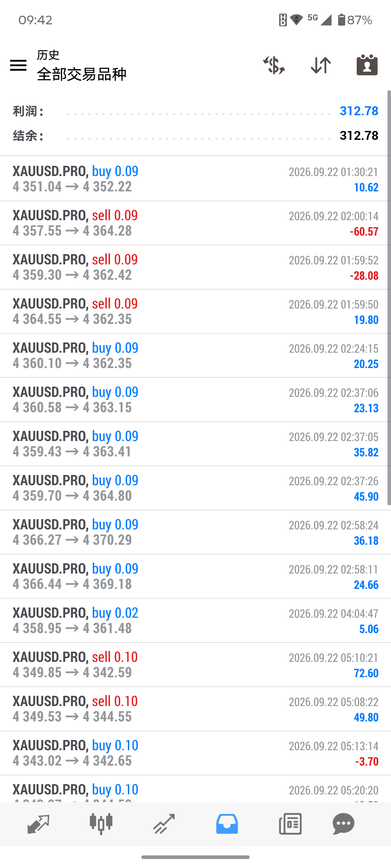Image resolution: width=391 pixels, height=868 pixels.
Task: Open the Chat messages bubble icon
Action: (344, 824)
